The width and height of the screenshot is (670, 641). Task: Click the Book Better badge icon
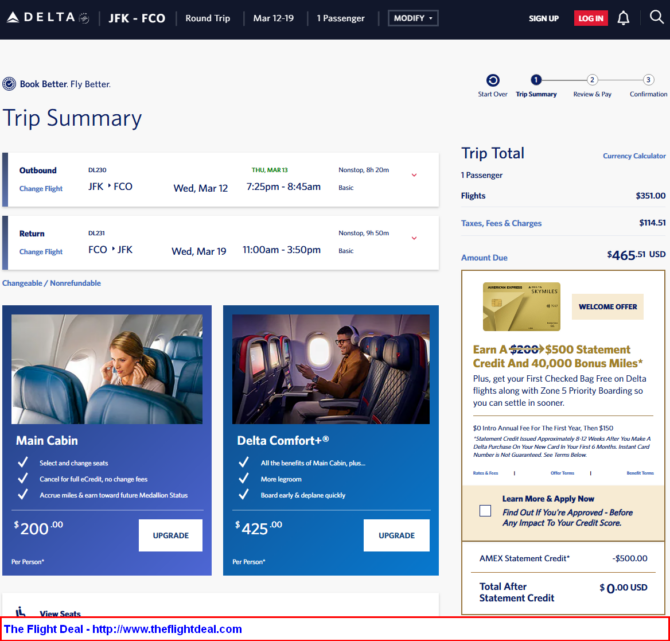(9, 84)
